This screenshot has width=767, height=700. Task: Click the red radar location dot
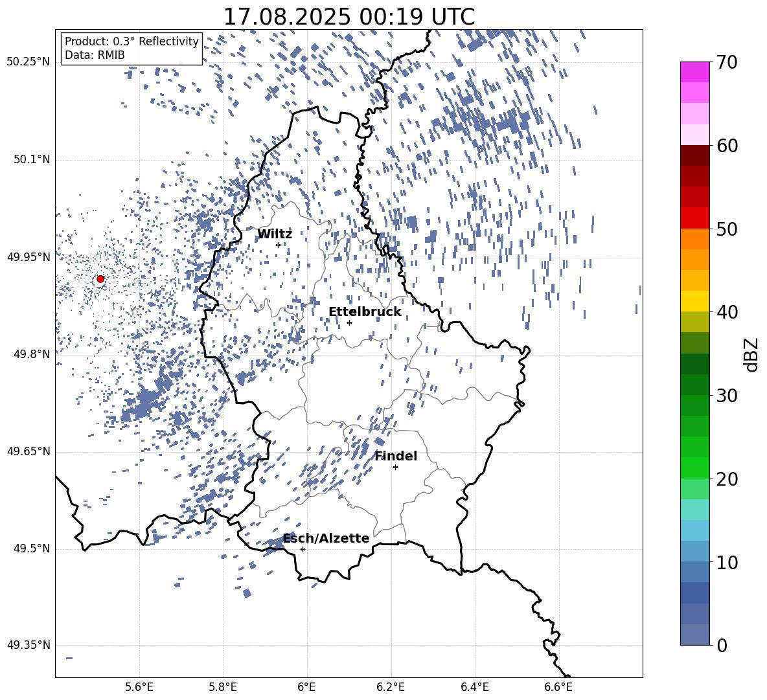[100, 279]
